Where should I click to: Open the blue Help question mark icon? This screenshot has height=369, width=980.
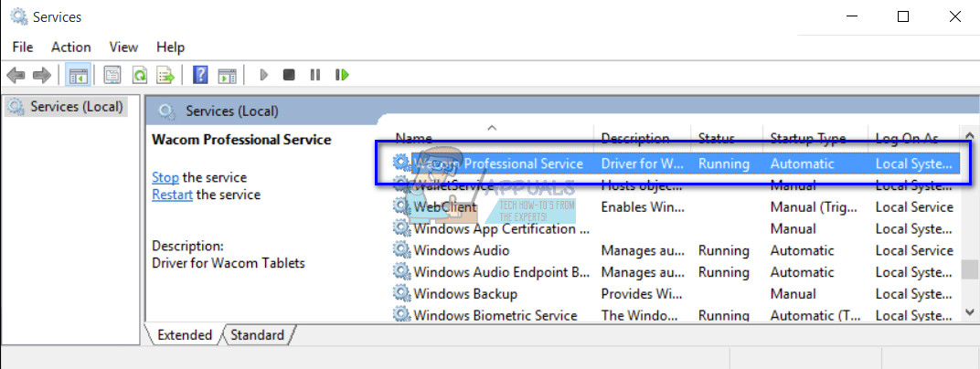pos(200,76)
